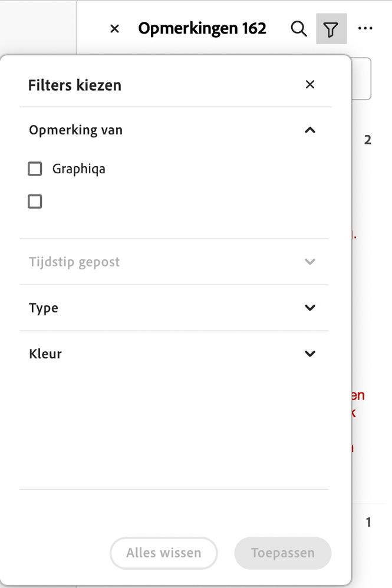Close the Filters kiezen dialog

point(310,85)
